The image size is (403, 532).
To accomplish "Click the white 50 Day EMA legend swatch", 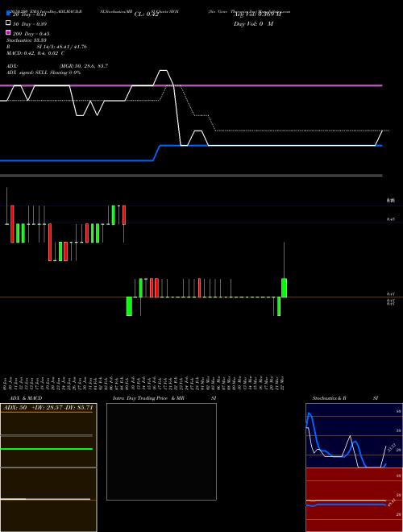I will (8, 23).
